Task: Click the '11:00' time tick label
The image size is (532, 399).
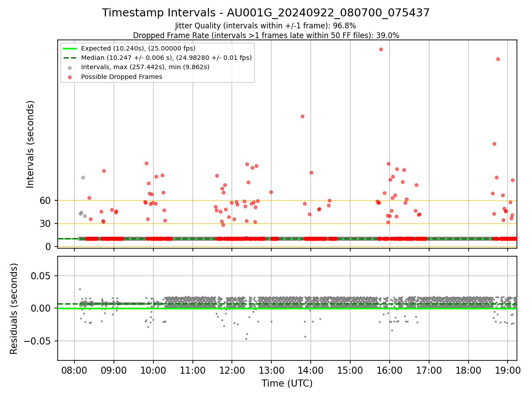Action: point(192,371)
